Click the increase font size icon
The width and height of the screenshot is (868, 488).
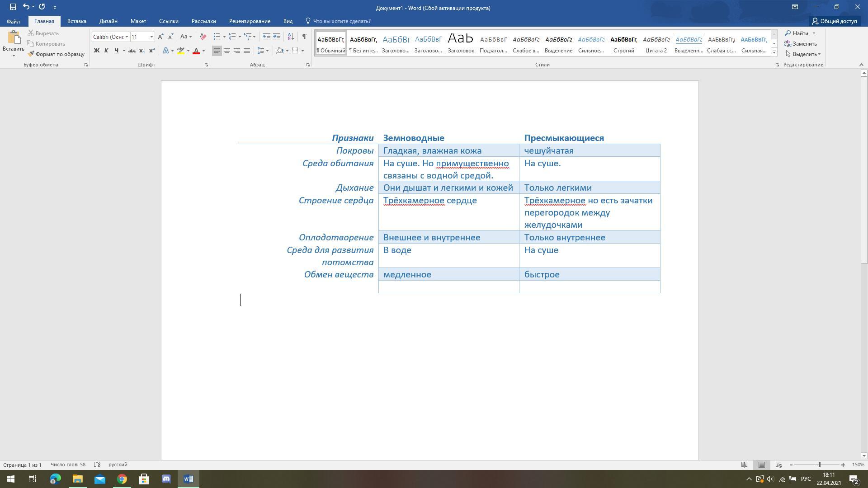[x=160, y=37]
